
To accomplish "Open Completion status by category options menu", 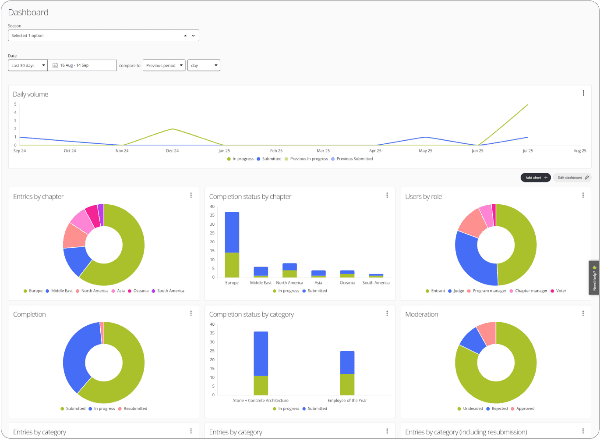I will 386,314.
